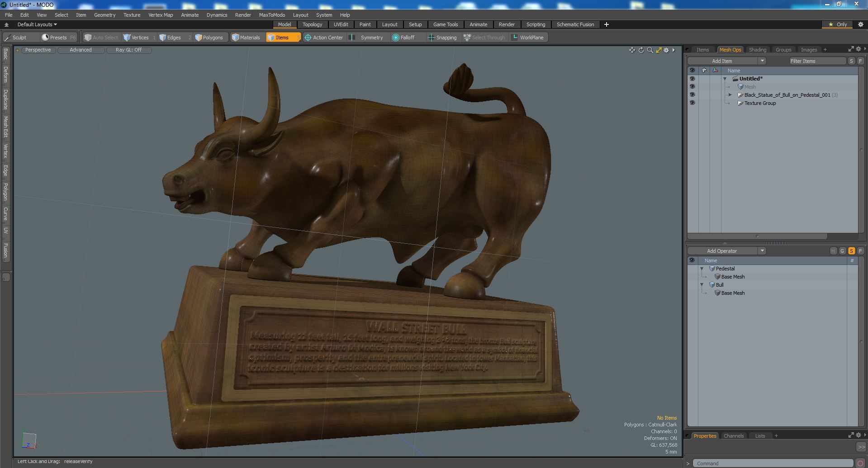Click the Add Operator button

(722, 251)
